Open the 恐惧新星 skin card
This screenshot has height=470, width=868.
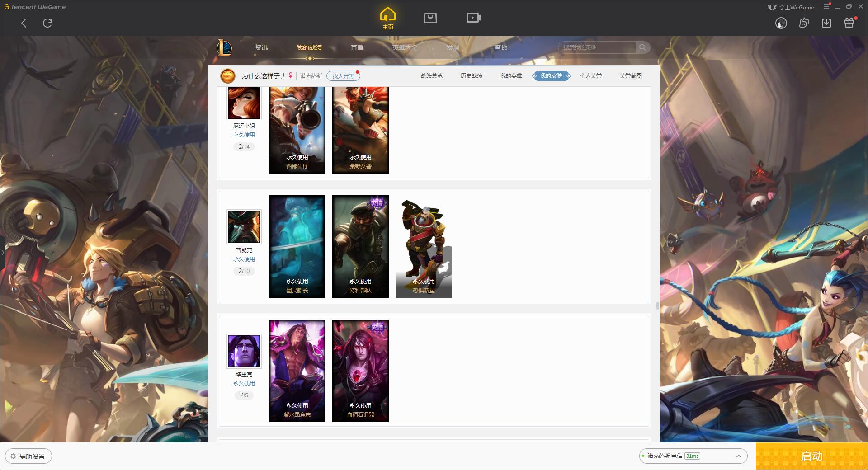(x=424, y=246)
